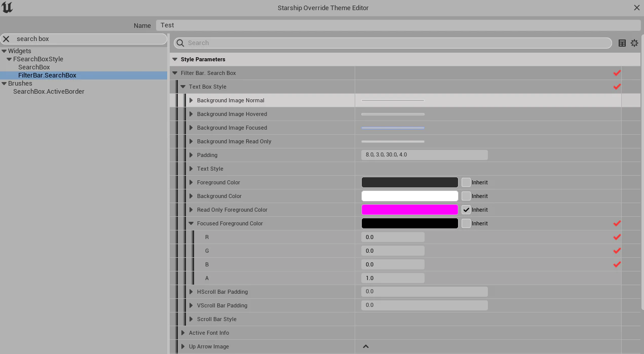Image resolution: width=644 pixels, height=354 pixels.
Task: Select SearchBox.ActiveBorder brush item
Action: (49, 92)
